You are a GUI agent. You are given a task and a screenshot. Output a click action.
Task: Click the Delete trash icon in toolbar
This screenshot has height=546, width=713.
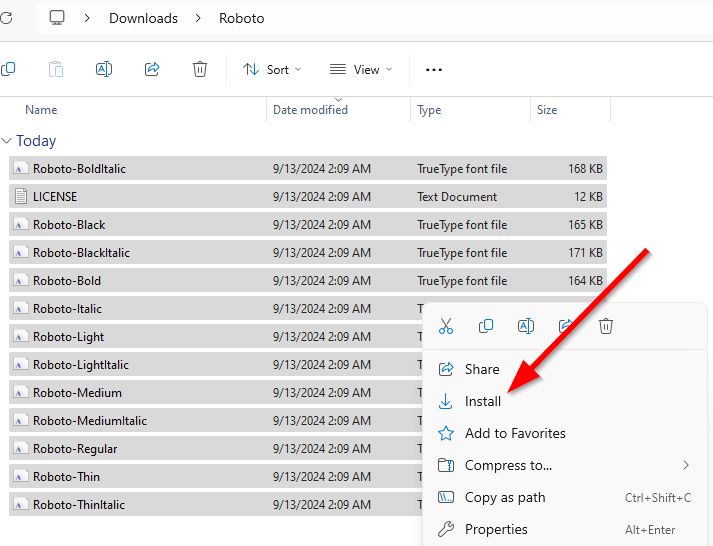200,69
